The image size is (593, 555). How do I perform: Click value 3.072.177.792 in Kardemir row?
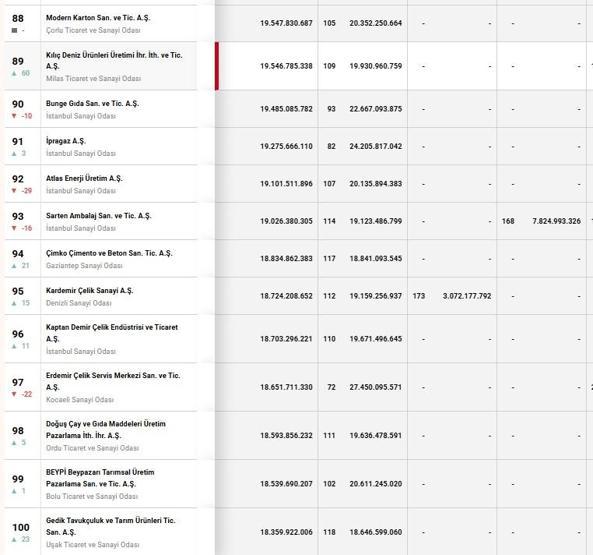point(467,296)
